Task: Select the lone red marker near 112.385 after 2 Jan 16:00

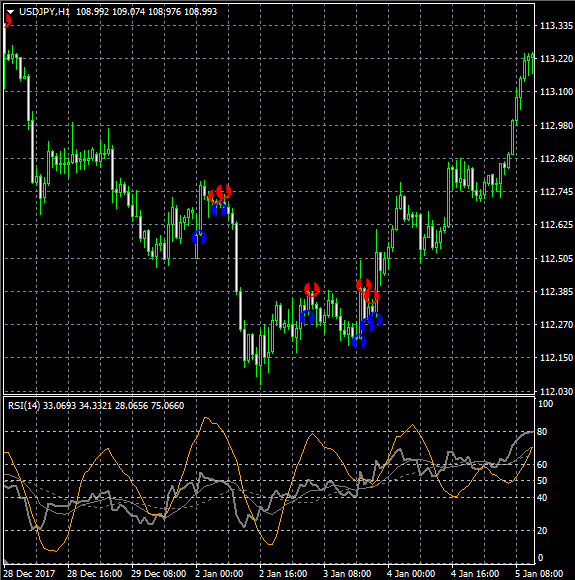Action: pos(312,289)
